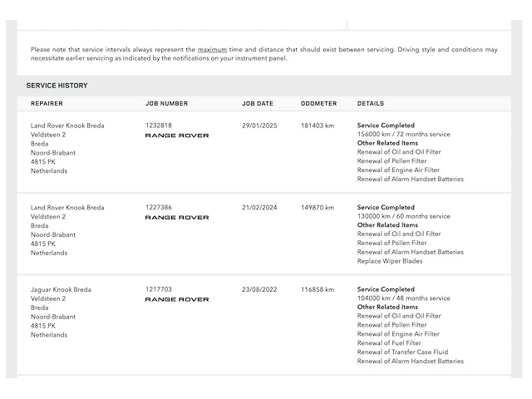
Task: Click odometer reading 181403 km
Action: coord(318,126)
